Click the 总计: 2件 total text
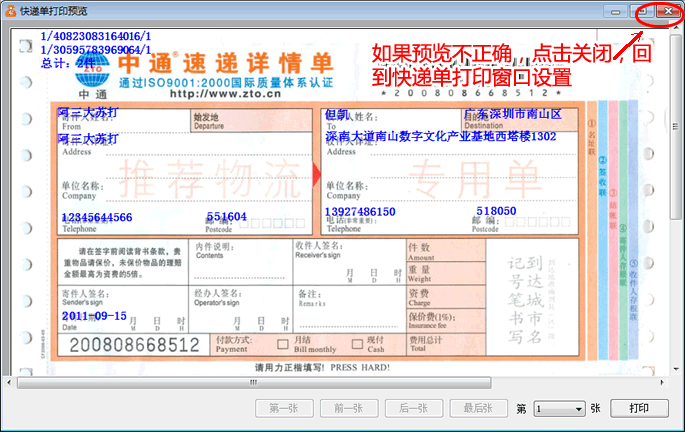 pyautogui.click(x=68, y=63)
